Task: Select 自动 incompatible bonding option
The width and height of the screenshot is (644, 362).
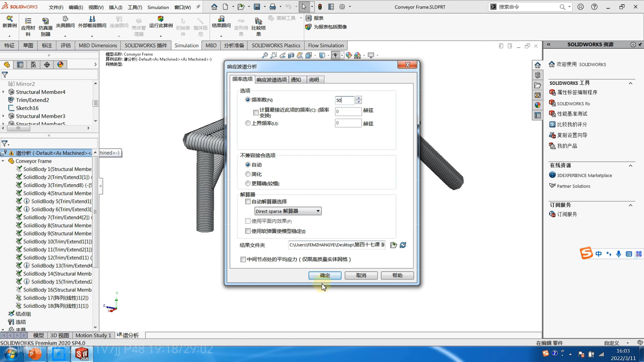Action: [248, 165]
